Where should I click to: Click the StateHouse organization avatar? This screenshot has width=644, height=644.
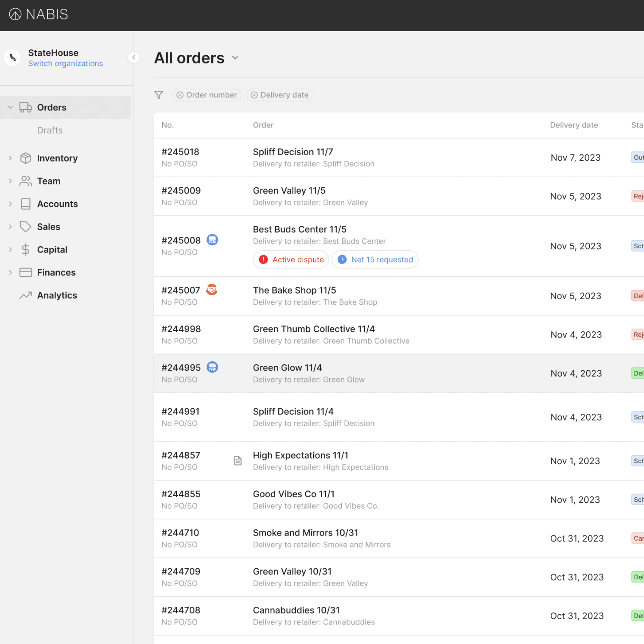pos(13,58)
